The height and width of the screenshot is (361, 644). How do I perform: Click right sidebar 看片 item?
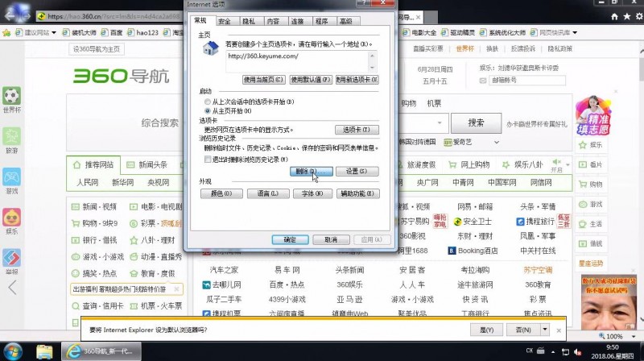click(x=591, y=164)
